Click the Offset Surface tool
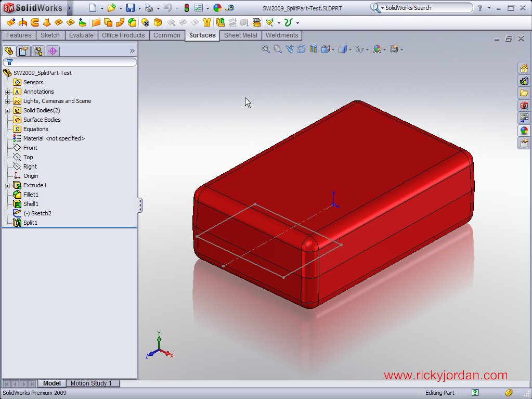The width and height of the screenshot is (532, 399). click(108, 23)
